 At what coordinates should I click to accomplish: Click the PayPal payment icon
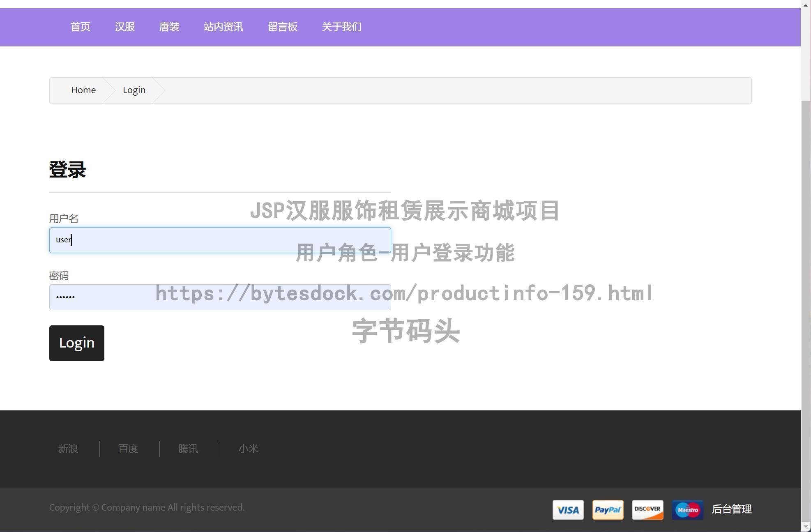(608, 509)
